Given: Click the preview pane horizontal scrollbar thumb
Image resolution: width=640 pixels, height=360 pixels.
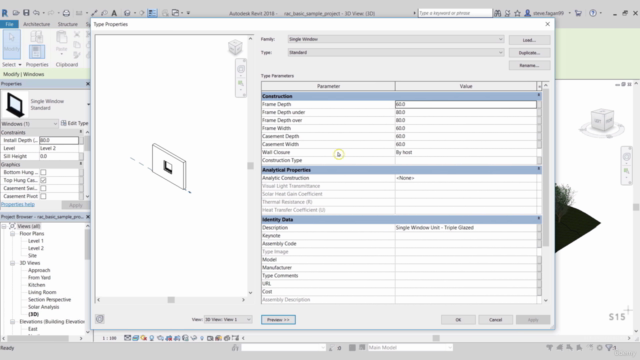Looking at the screenshot, I should point(171,300).
